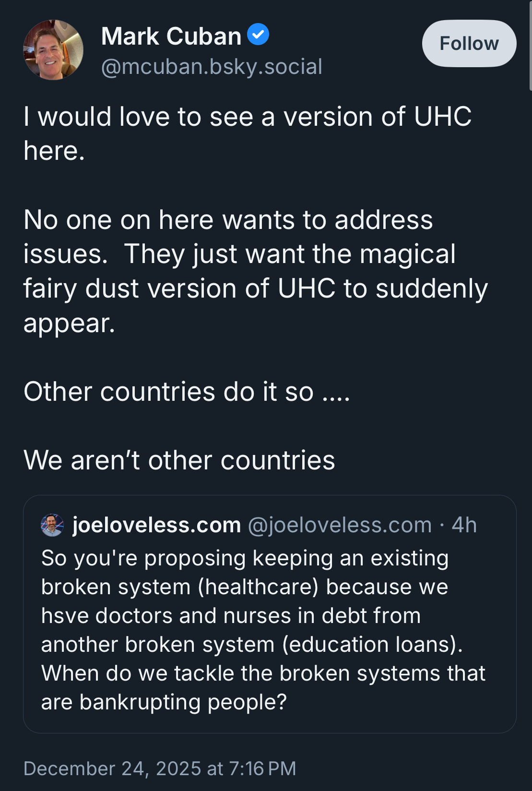Click the "No one on here wants" paragraph
This screenshot has height=791, width=532.
click(x=228, y=220)
